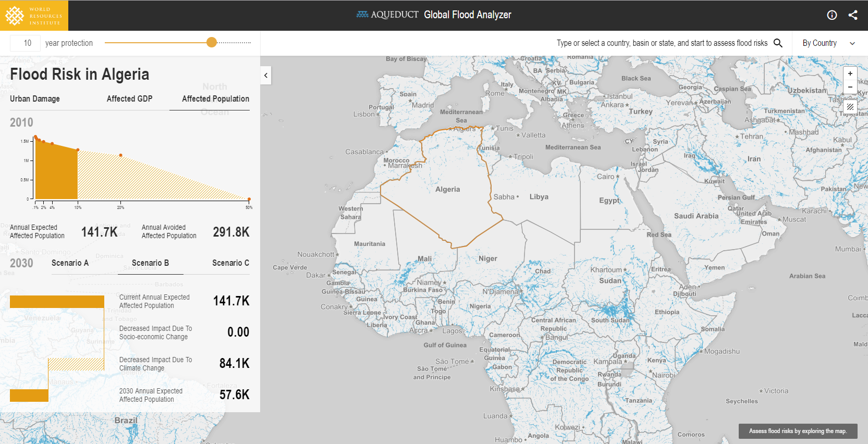Zoom out the map with minus button
The width and height of the screenshot is (868, 444).
[850, 87]
